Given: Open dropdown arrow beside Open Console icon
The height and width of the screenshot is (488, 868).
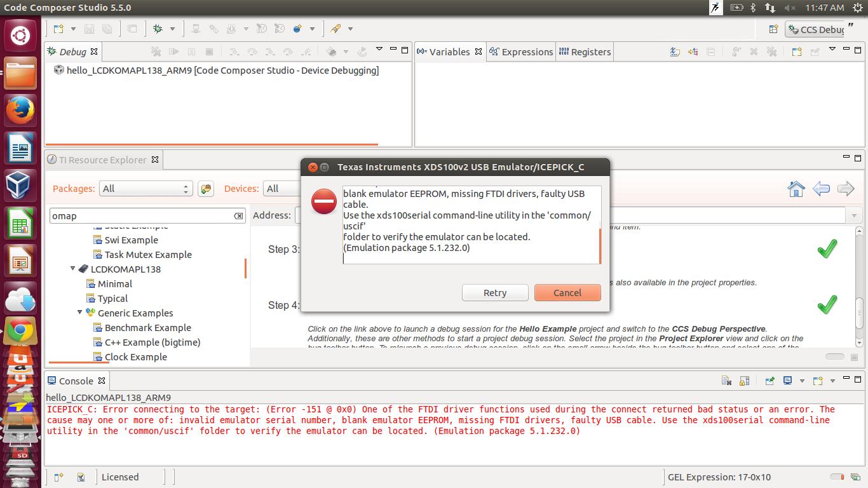Looking at the screenshot, I should (832, 381).
